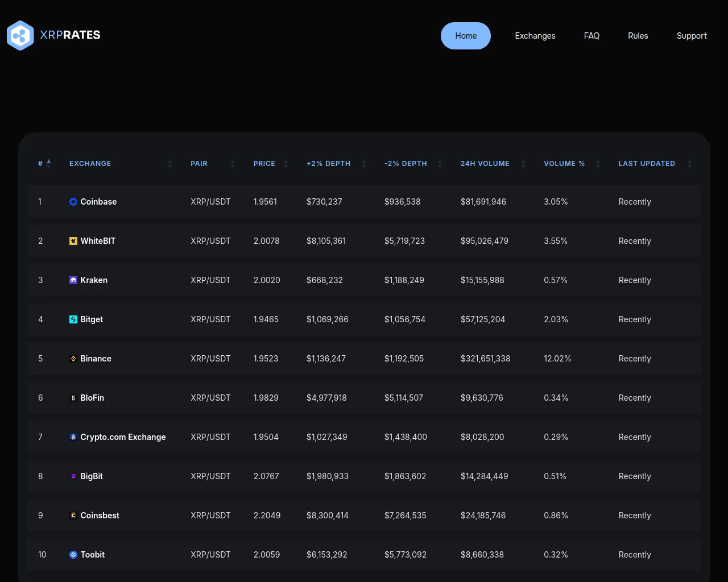This screenshot has width=728, height=582.
Task: Open the Exchanges navigation page
Action: tap(535, 36)
